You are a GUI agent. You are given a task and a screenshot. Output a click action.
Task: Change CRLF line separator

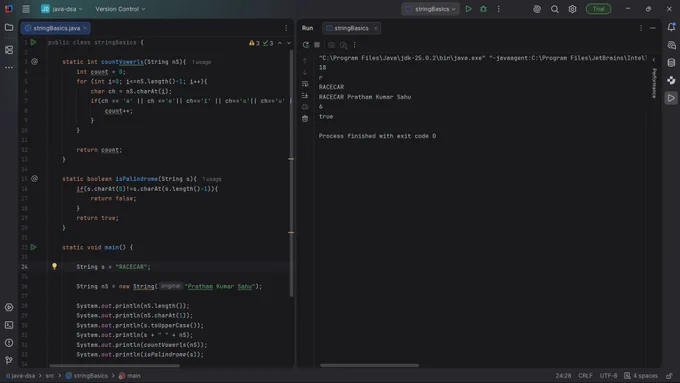(585, 376)
